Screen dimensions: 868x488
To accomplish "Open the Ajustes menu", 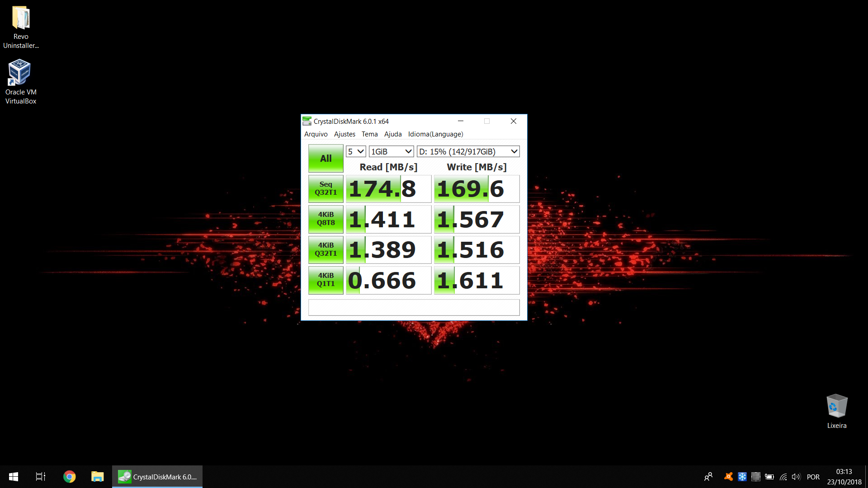I will tap(344, 134).
